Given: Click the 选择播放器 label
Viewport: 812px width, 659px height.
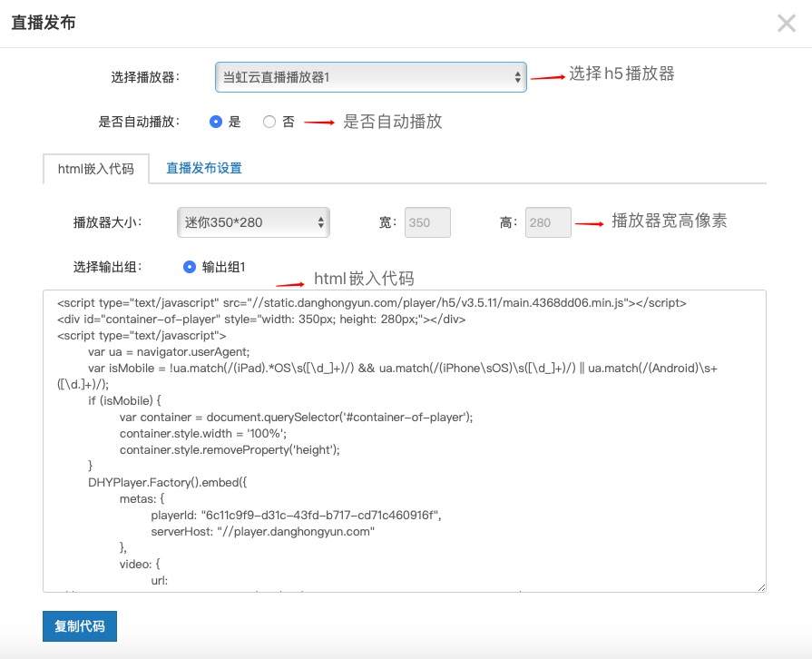Looking at the screenshot, I should pos(145,77).
